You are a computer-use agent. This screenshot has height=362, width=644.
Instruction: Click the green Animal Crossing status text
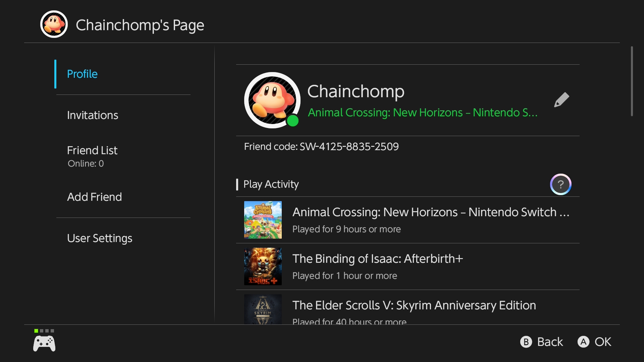click(x=423, y=113)
